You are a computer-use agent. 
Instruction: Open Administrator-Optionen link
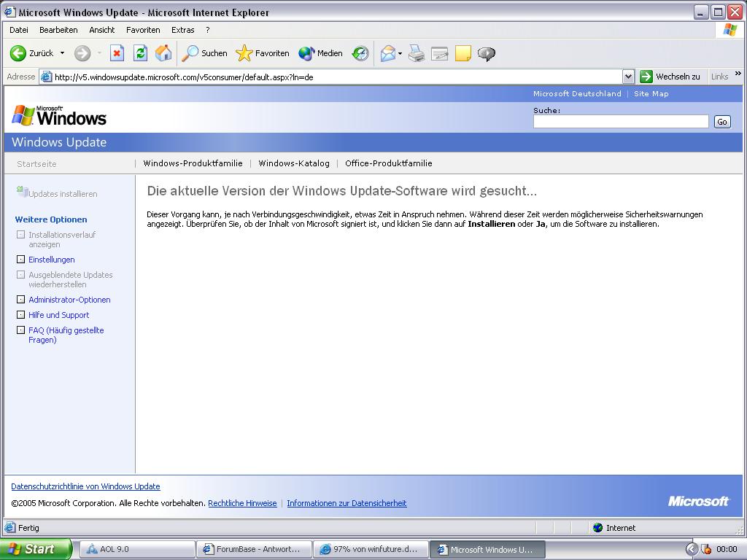(69, 300)
